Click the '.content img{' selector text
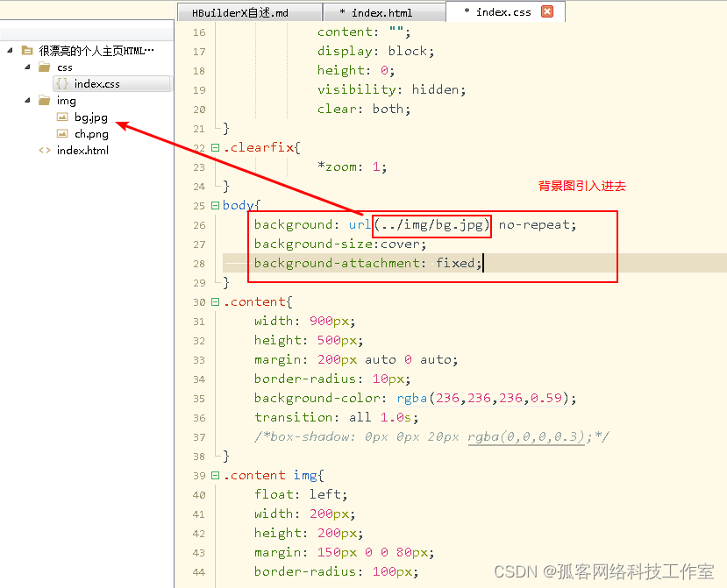 click(x=274, y=476)
